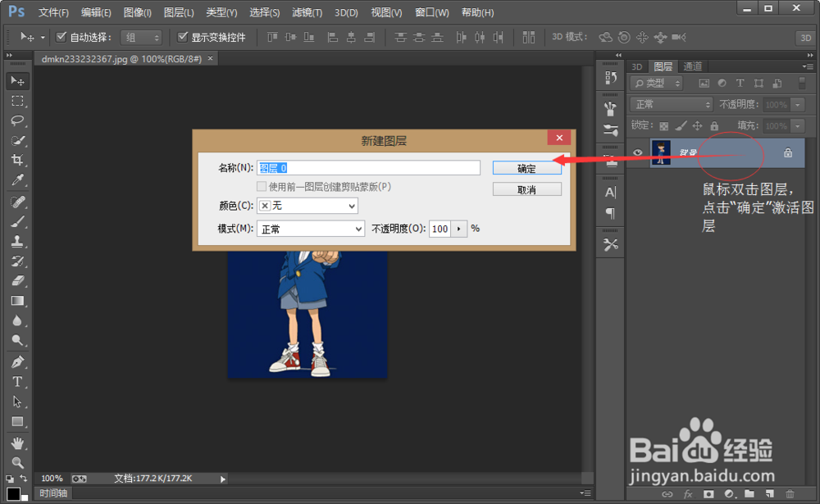Select the Horizontal Type tool
Image resolution: width=820 pixels, height=504 pixels.
[17, 382]
